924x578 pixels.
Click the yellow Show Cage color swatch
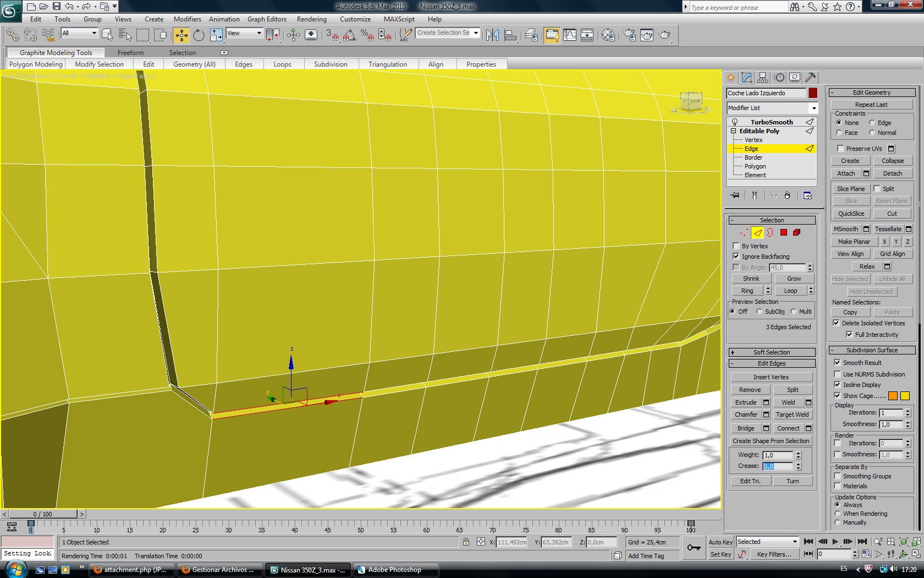(x=905, y=396)
